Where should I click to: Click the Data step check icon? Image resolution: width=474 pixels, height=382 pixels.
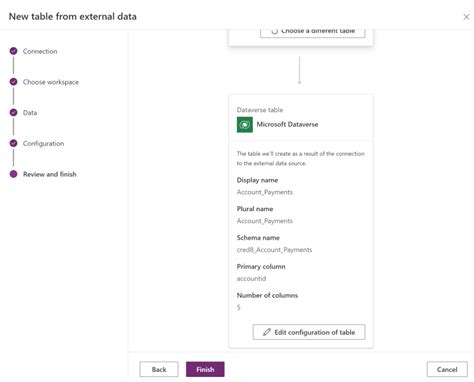[13, 112]
